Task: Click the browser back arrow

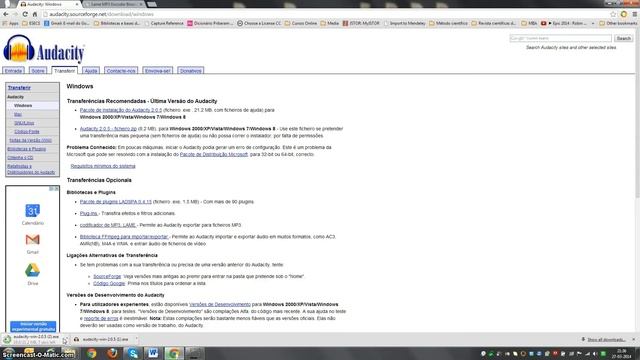Action: click(6, 14)
